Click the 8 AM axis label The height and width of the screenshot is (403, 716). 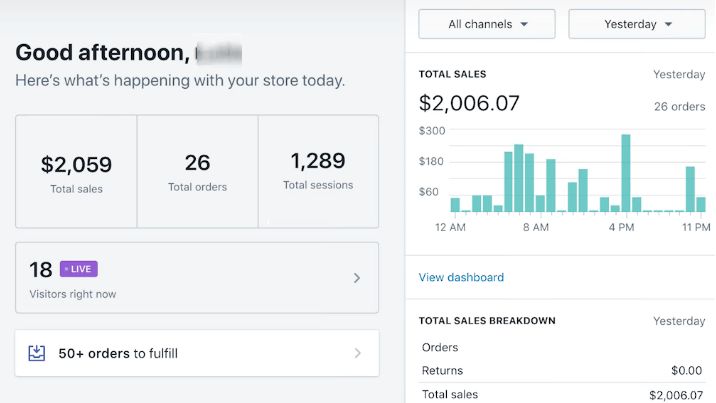(536, 227)
